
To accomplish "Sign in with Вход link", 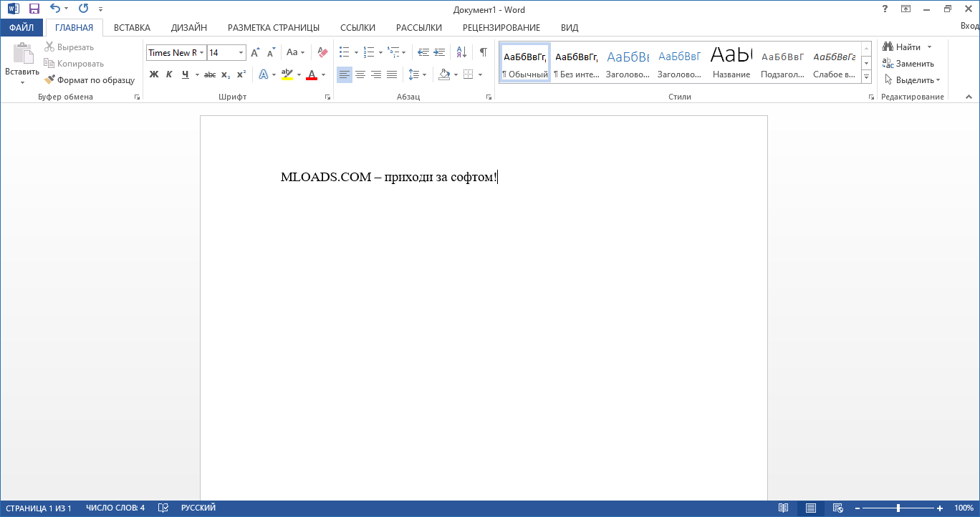I will pos(969,26).
